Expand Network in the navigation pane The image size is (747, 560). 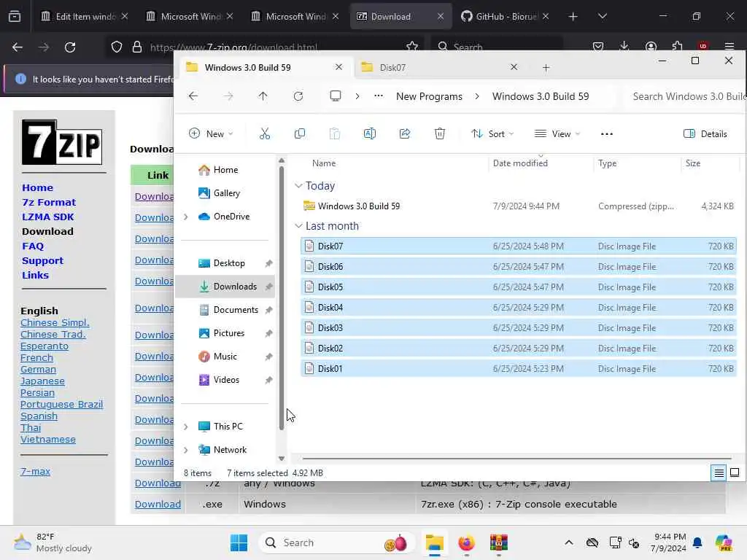point(186,450)
